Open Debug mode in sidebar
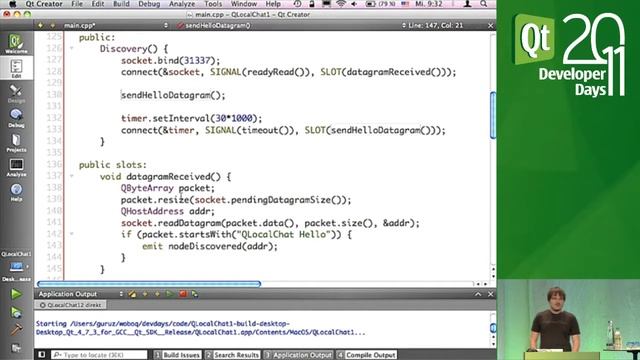The height and width of the screenshot is (360, 640). point(16,118)
